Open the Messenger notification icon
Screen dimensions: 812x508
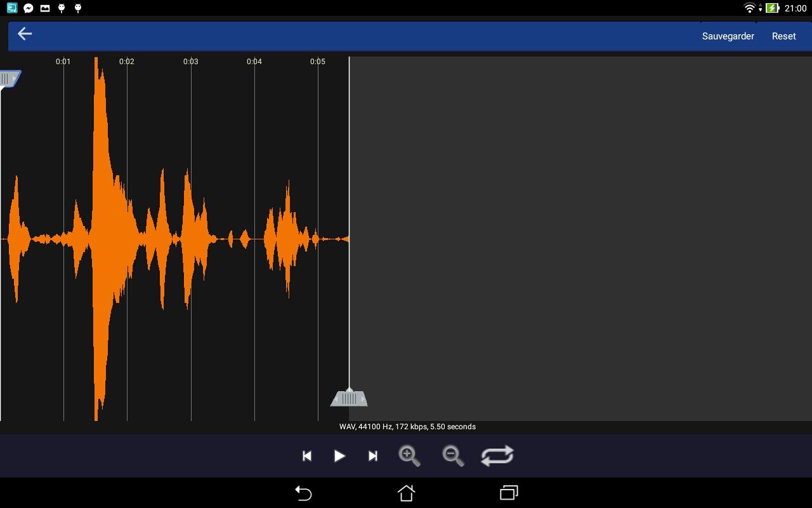pos(29,8)
